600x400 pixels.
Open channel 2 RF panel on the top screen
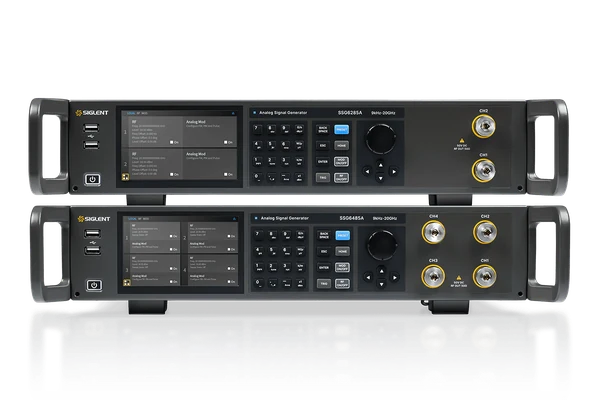tap(156, 164)
